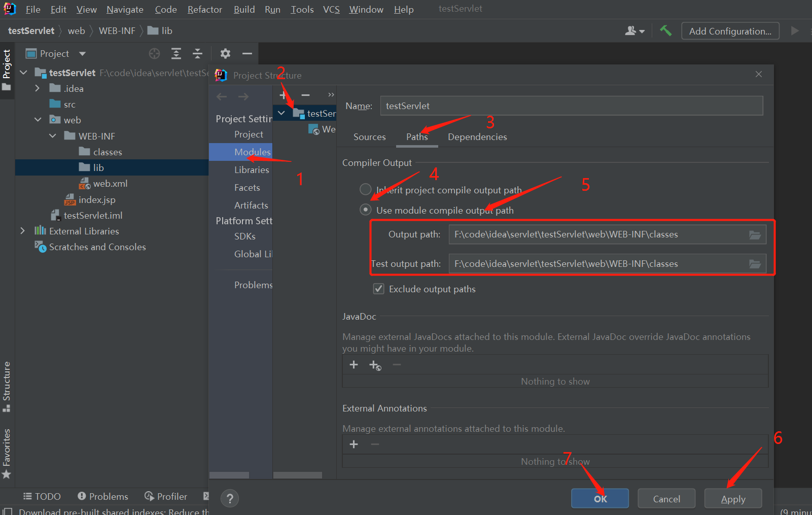812x515 pixels.
Task: Open Structure tool window side tab
Action: pos(7,387)
